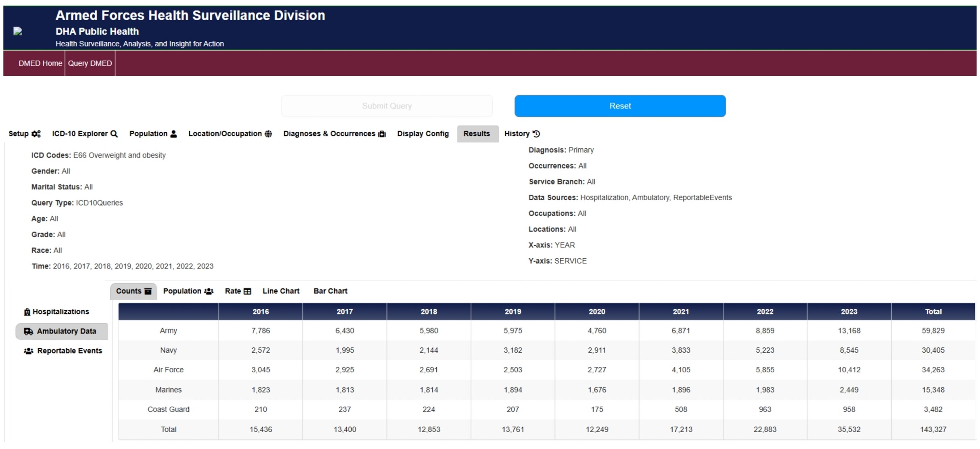Switch to the Line Chart tab
The width and height of the screenshot is (980, 449).
(x=281, y=291)
